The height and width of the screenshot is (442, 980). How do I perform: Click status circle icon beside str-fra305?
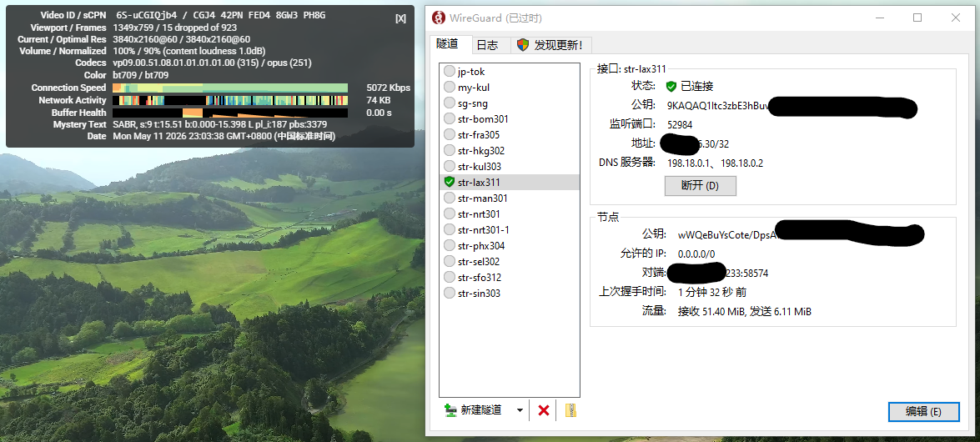[450, 134]
